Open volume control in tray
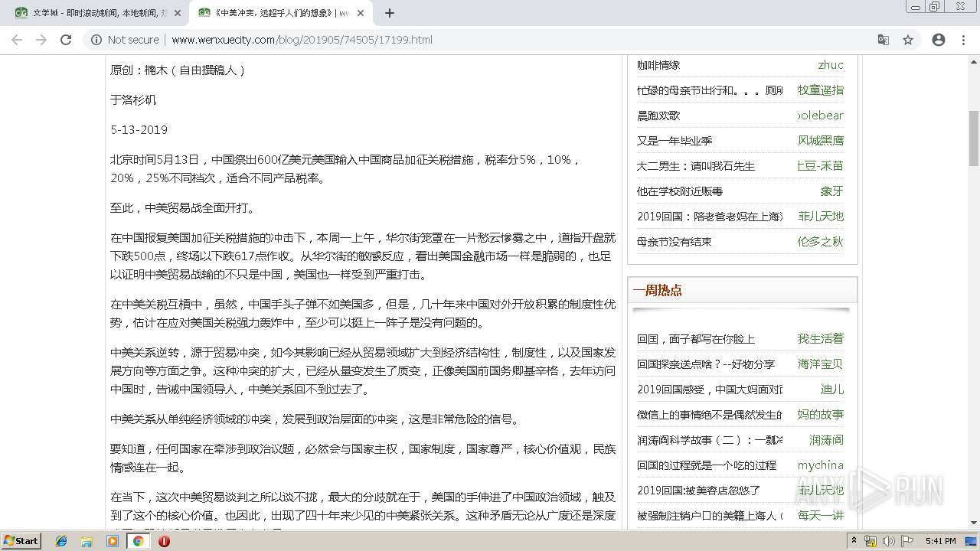Viewport: 980px width, 551px height. [889, 541]
